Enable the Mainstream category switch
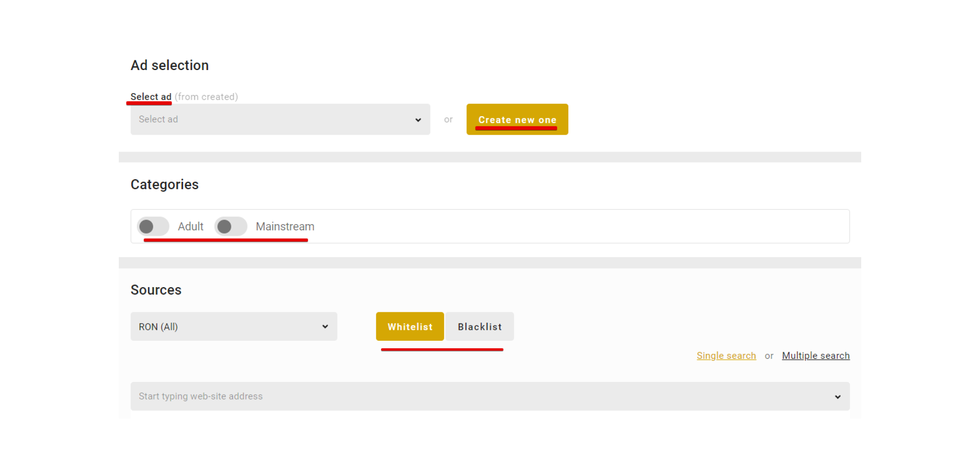This screenshot has width=980, height=466. coord(231,226)
